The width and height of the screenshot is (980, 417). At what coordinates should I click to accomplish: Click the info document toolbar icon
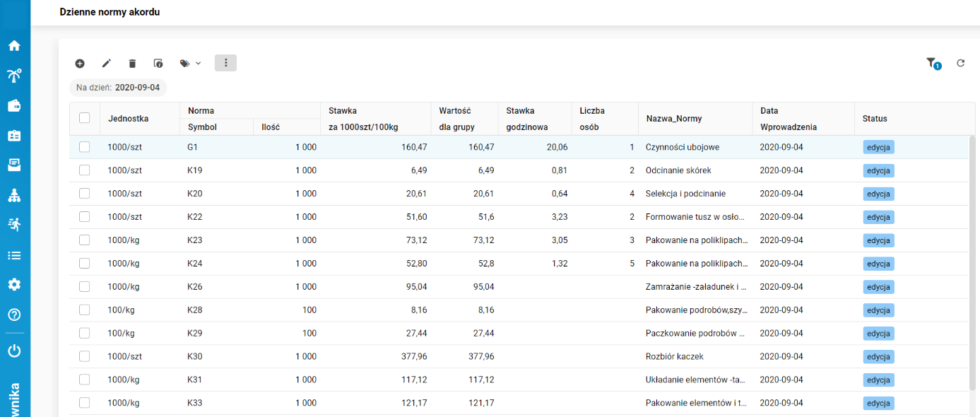pyautogui.click(x=158, y=63)
